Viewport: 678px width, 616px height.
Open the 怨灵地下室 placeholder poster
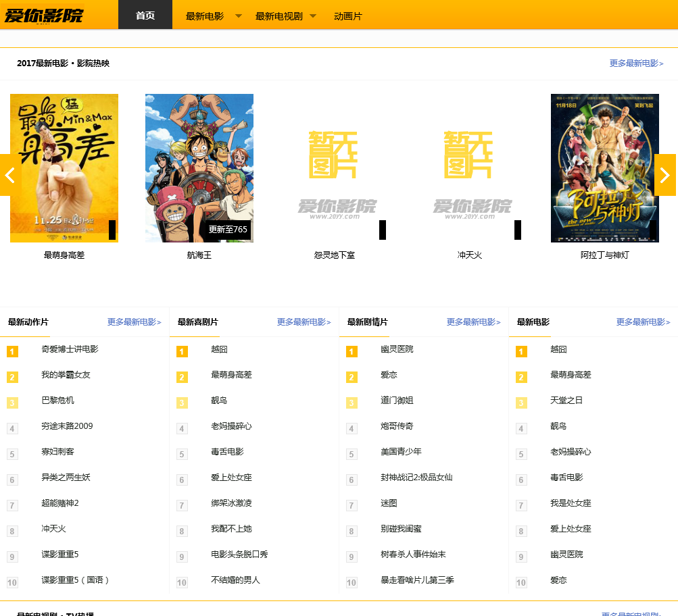[x=334, y=168]
